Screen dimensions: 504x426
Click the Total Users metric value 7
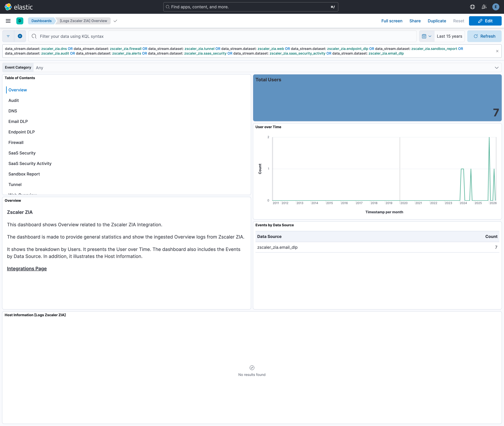pos(496,112)
